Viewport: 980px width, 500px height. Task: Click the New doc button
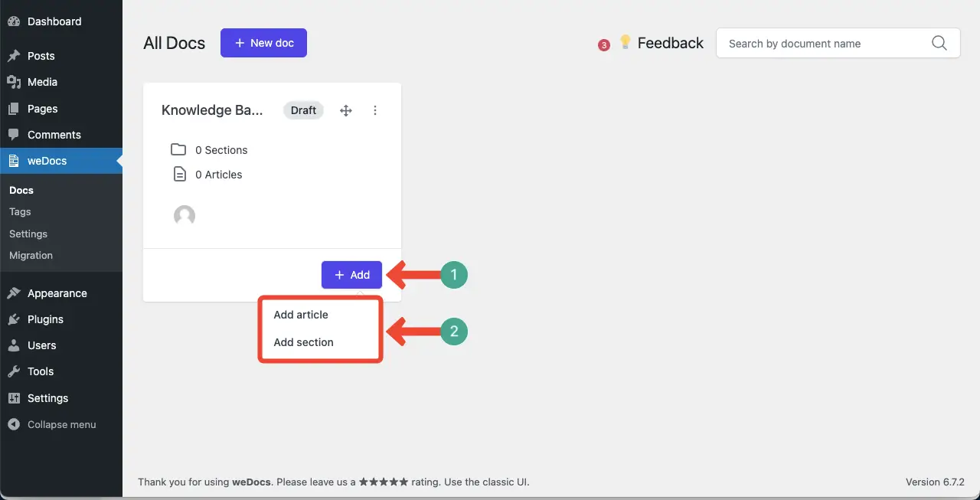point(263,43)
